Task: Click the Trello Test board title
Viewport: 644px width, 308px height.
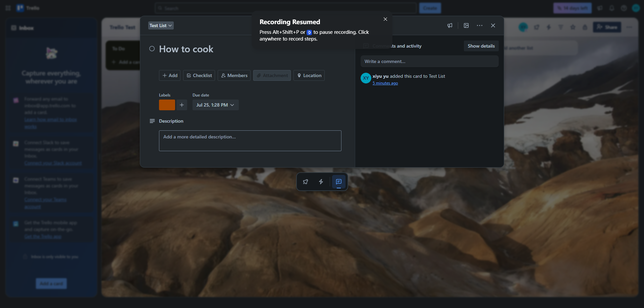Action: (x=122, y=27)
